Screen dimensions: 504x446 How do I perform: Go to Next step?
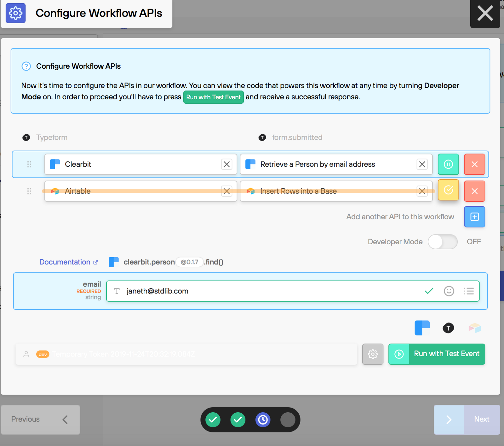467,420
